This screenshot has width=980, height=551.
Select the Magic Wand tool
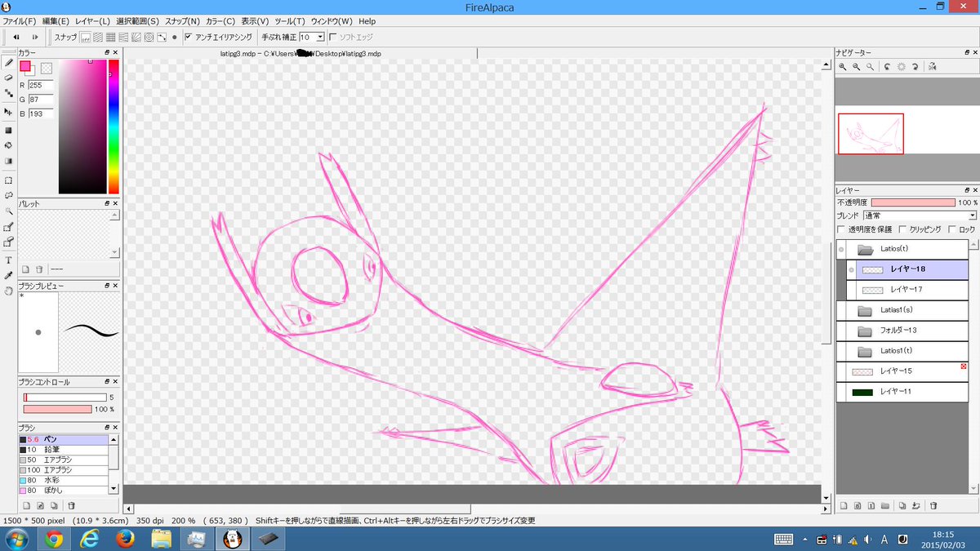[8, 211]
